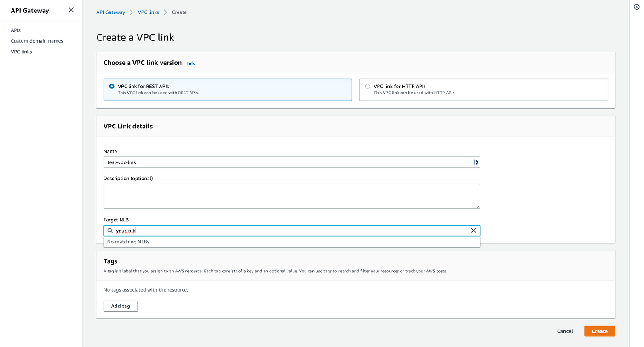The height and width of the screenshot is (347, 644).
Task: Click the orange Create button
Action: 599,331
